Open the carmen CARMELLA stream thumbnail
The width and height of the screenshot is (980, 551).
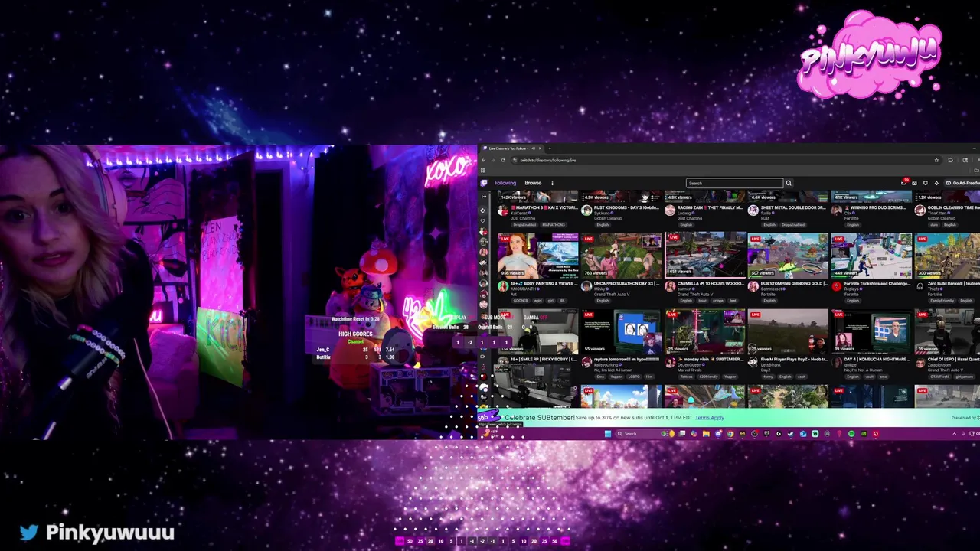point(704,256)
